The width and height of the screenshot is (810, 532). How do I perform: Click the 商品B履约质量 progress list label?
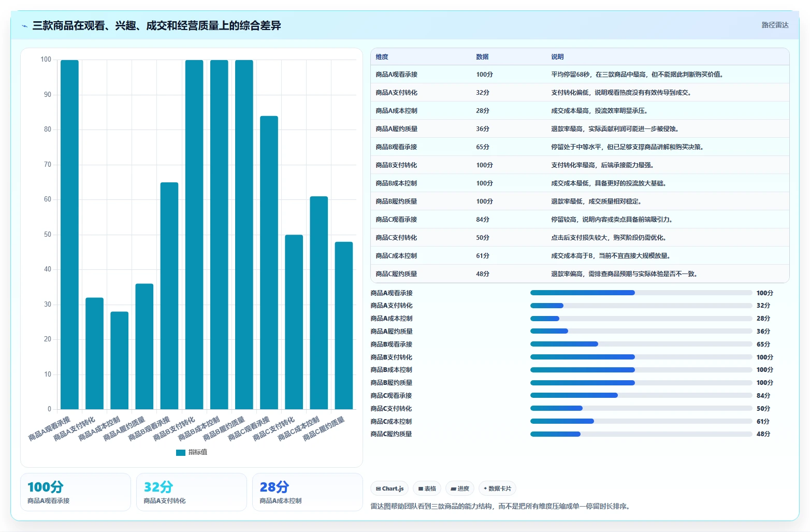[x=392, y=383]
